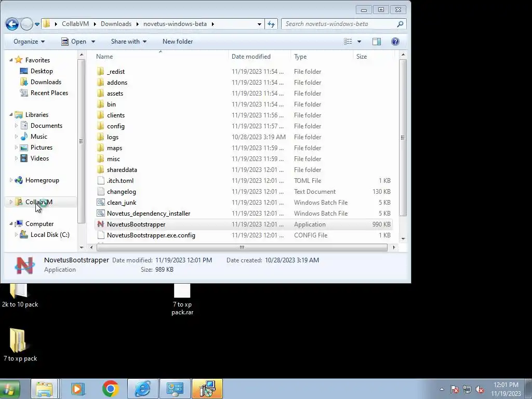
Task: Click the Music library icon
Action: (x=24, y=137)
